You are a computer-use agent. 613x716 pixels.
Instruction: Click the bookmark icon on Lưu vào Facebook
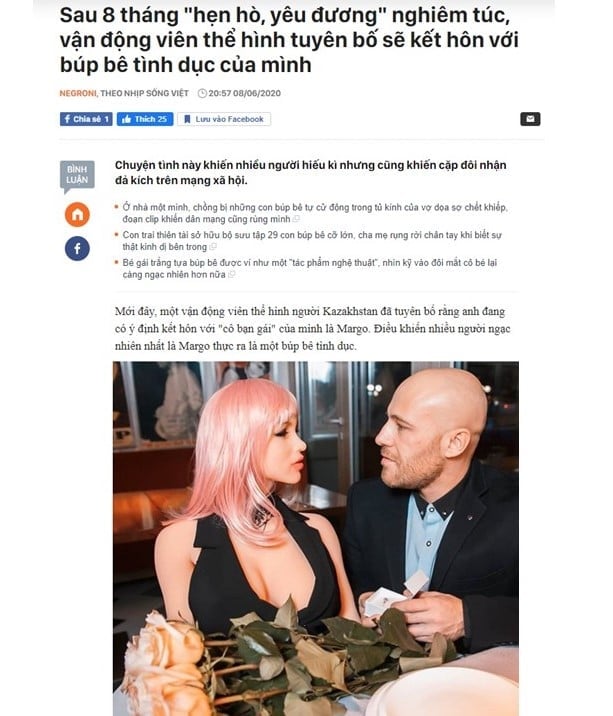pyautogui.click(x=187, y=119)
